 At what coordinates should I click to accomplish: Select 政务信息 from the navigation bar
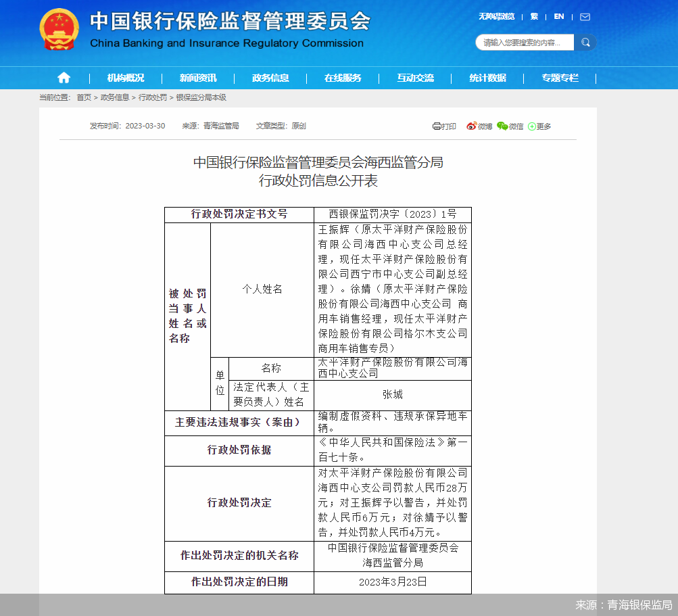[x=270, y=77]
